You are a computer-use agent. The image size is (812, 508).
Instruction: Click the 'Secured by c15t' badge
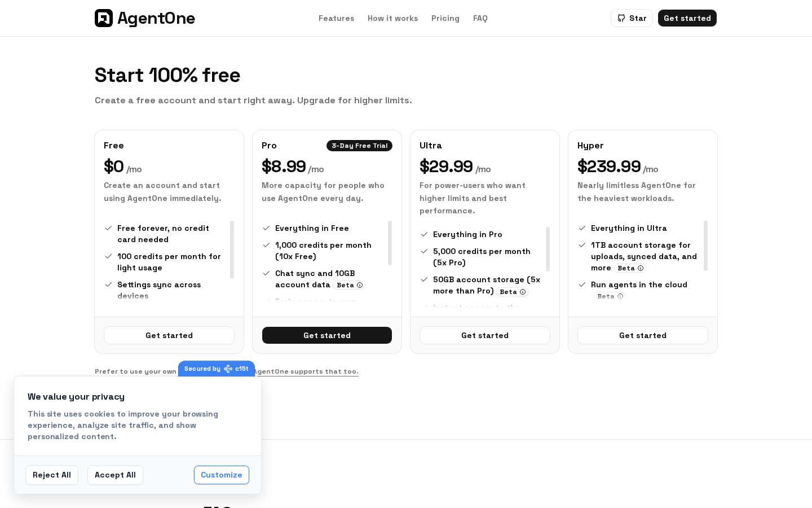click(x=217, y=369)
